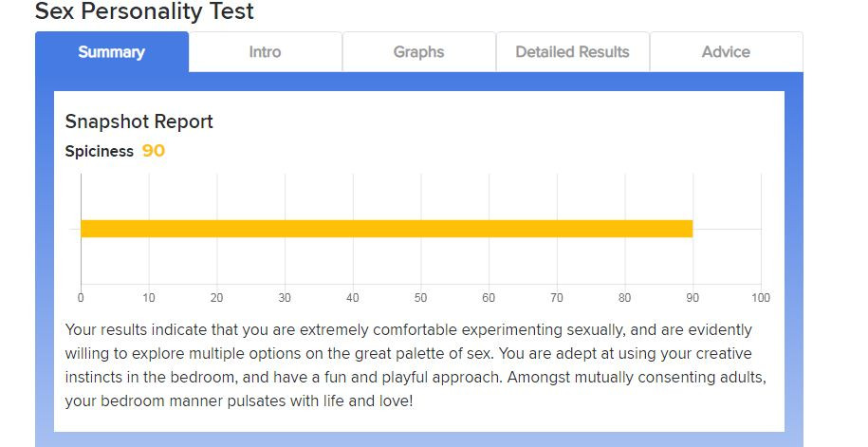Click the Snapshot Report heading
The height and width of the screenshot is (447, 868).
pyautogui.click(x=139, y=121)
